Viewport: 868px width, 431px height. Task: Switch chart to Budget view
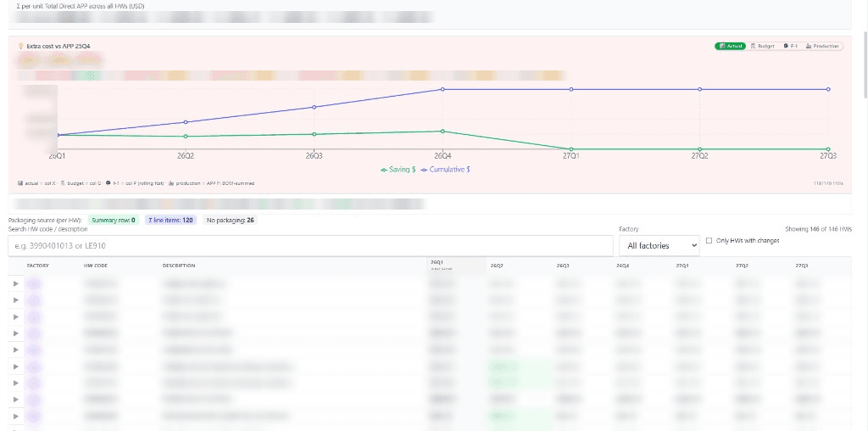[762, 46]
